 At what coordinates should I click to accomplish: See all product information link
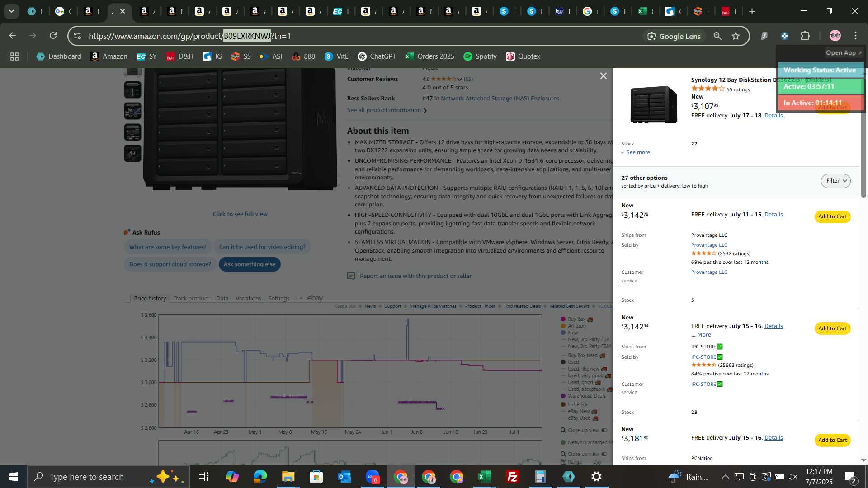387,110
